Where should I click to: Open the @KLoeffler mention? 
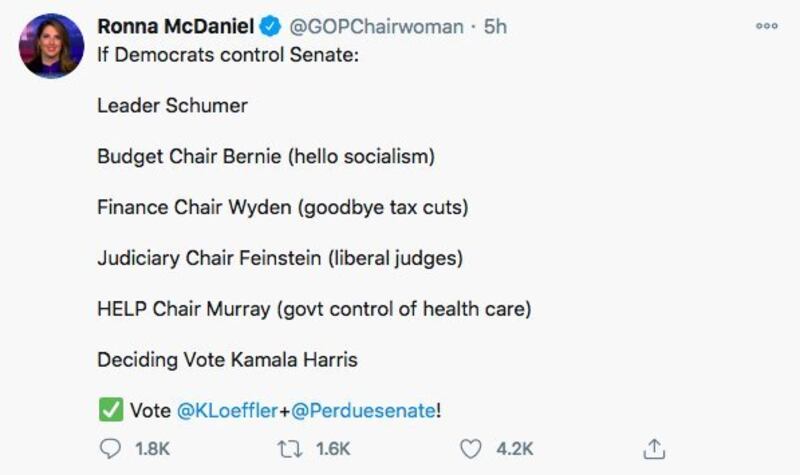pos(226,410)
